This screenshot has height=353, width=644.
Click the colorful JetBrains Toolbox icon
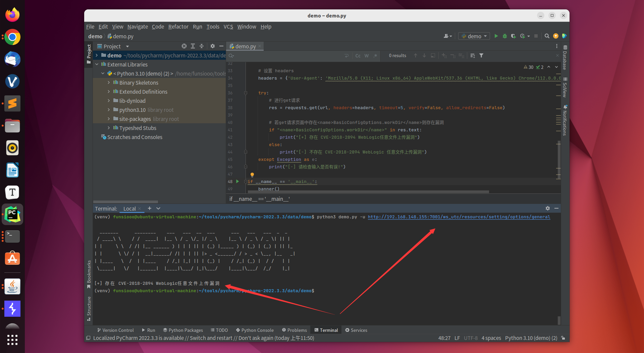pos(565,36)
